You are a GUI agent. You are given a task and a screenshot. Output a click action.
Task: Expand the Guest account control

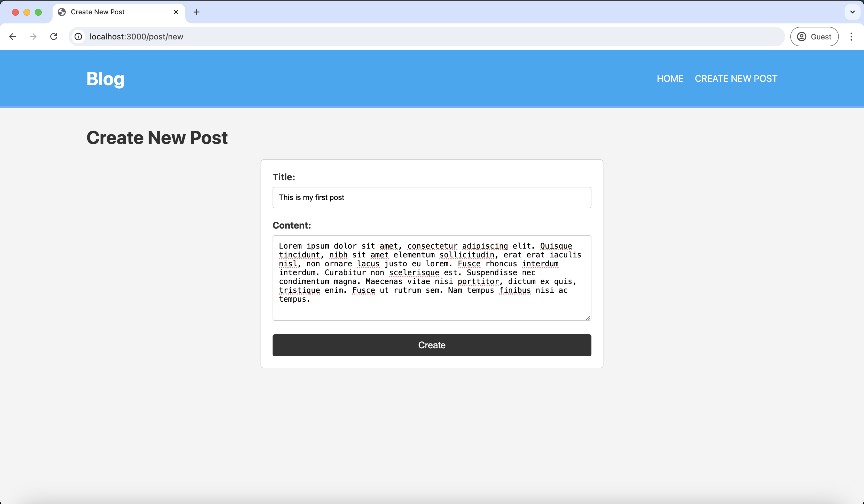coord(814,37)
